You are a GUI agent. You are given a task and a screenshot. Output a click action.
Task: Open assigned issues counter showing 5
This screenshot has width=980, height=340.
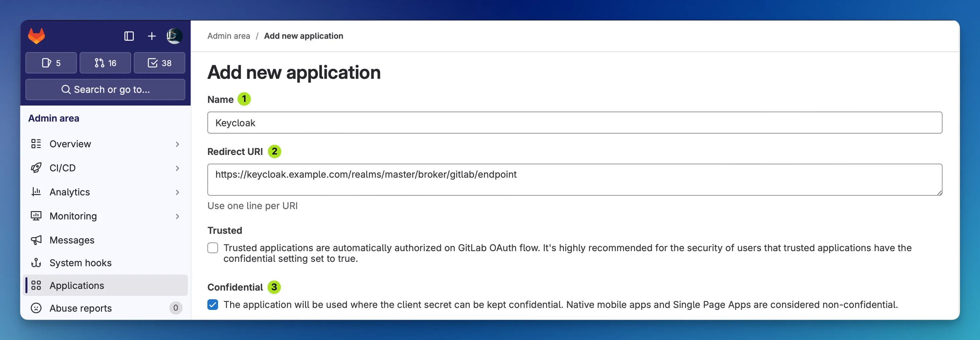[52, 63]
